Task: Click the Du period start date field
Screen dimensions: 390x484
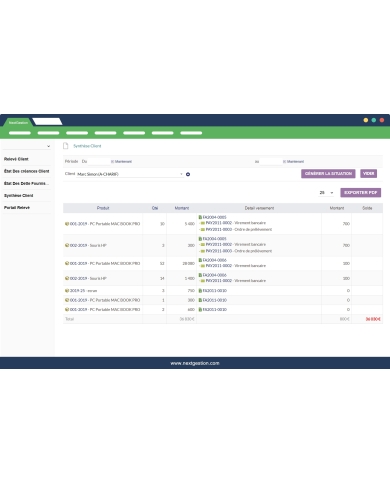Action: click(99, 162)
